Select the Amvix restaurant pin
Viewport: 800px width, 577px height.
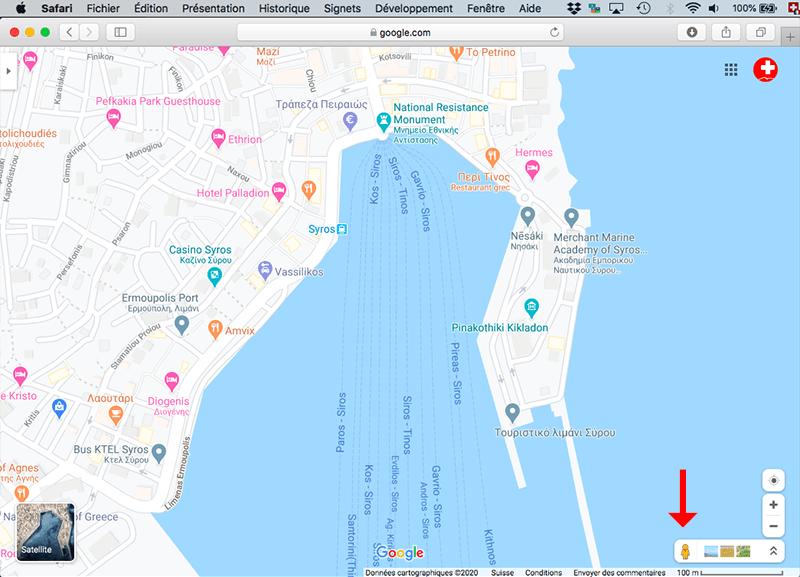pyautogui.click(x=215, y=330)
